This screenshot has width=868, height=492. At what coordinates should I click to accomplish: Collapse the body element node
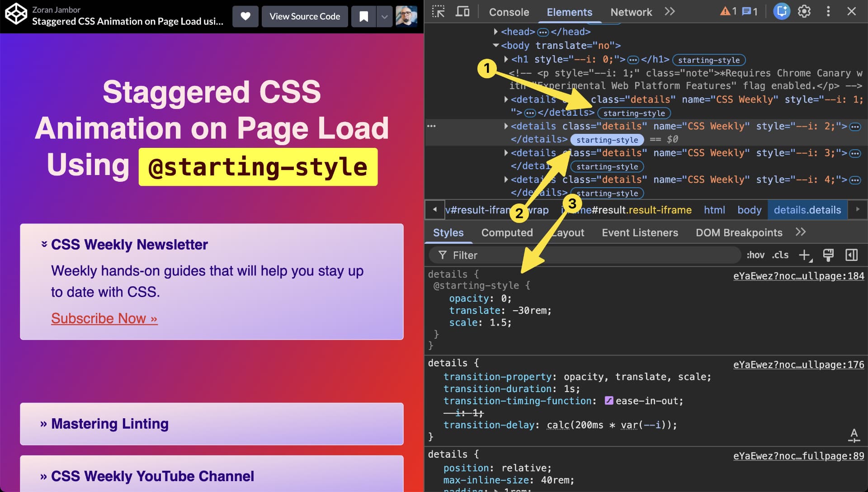click(495, 45)
